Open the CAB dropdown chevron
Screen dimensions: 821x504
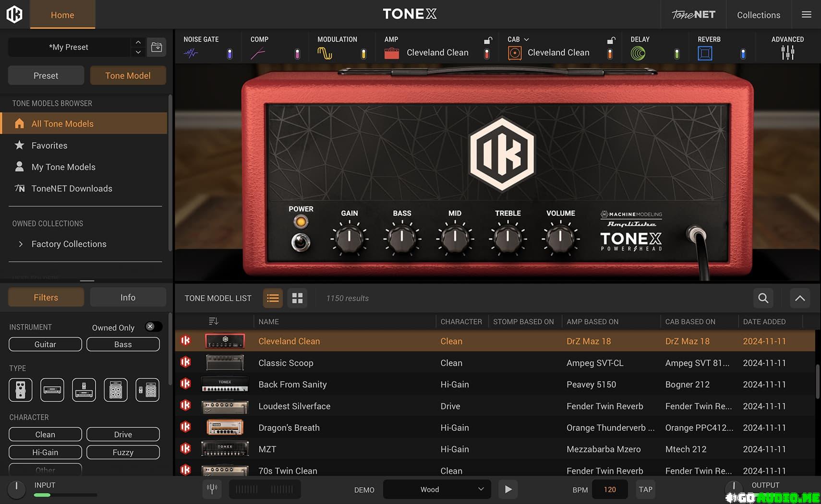pos(526,39)
